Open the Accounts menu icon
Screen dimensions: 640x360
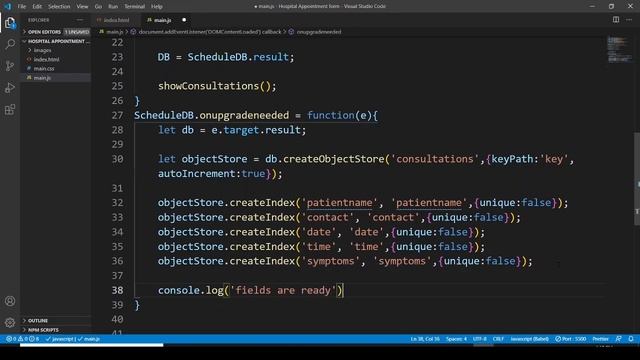pyautogui.click(x=10, y=301)
